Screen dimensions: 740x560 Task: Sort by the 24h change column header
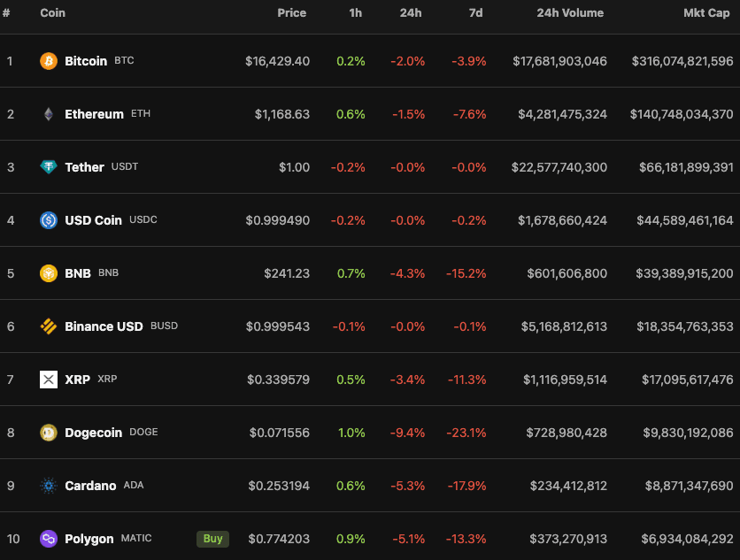(x=410, y=13)
